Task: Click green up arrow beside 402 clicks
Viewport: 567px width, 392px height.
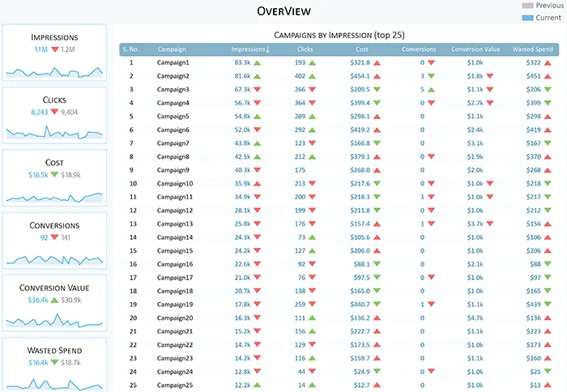Action: click(x=313, y=76)
